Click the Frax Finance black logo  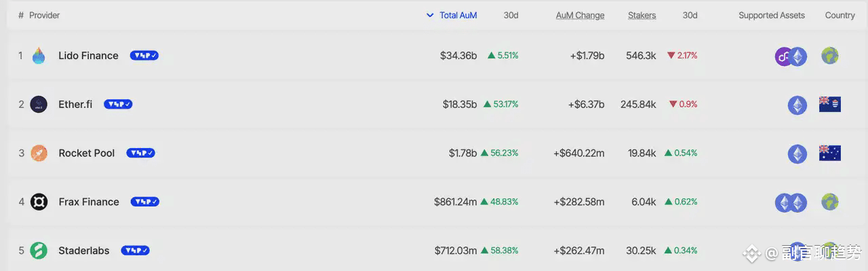click(39, 202)
